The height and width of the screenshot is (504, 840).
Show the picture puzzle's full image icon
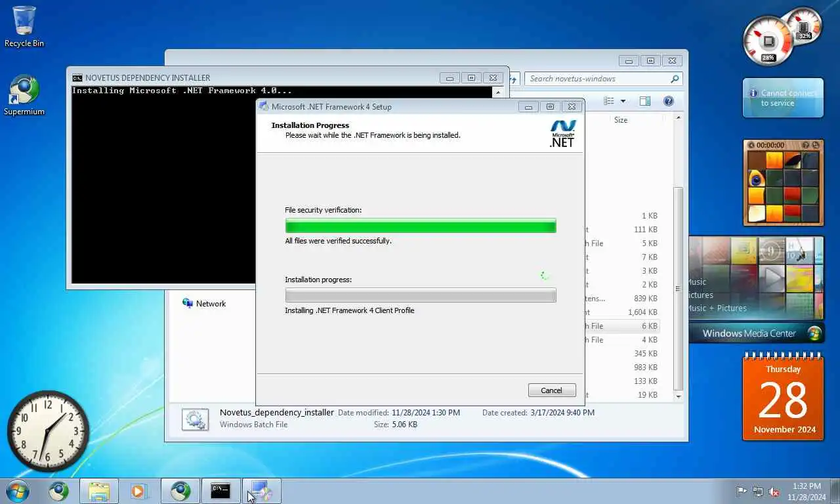click(807, 145)
